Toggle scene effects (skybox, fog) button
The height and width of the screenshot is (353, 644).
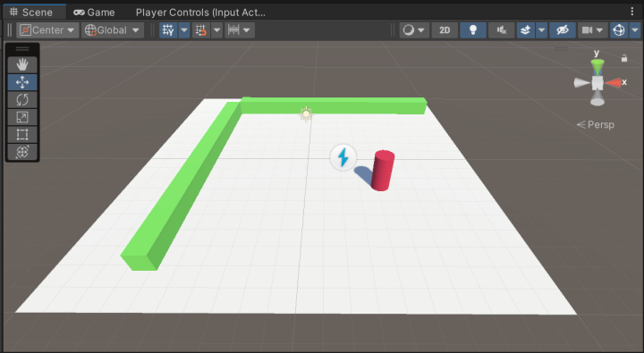pos(526,30)
